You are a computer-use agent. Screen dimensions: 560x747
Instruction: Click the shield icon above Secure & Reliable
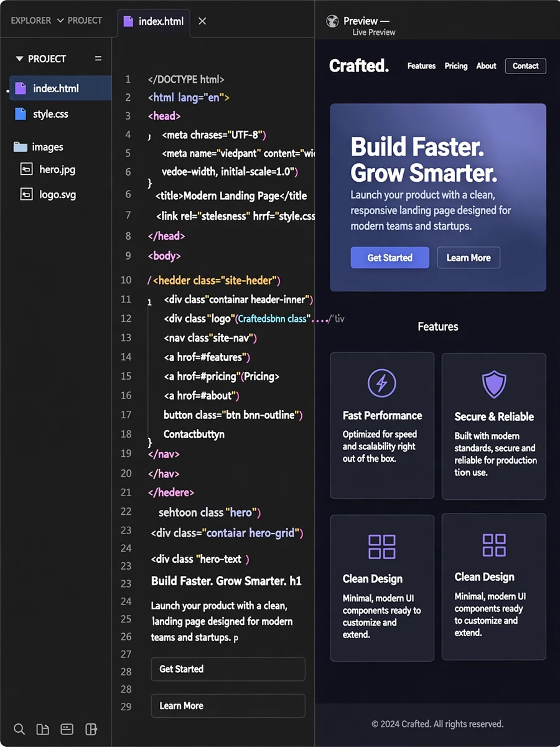click(494, 384)
